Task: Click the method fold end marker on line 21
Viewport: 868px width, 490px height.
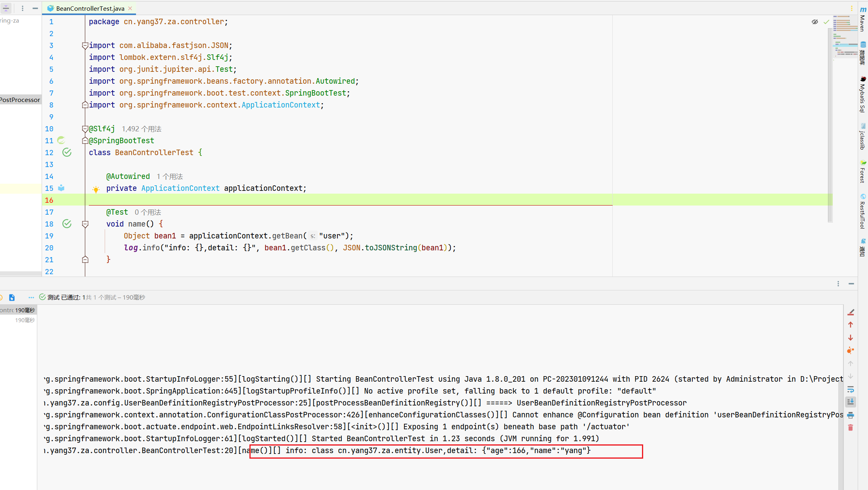Action: (x=85, y=259)
